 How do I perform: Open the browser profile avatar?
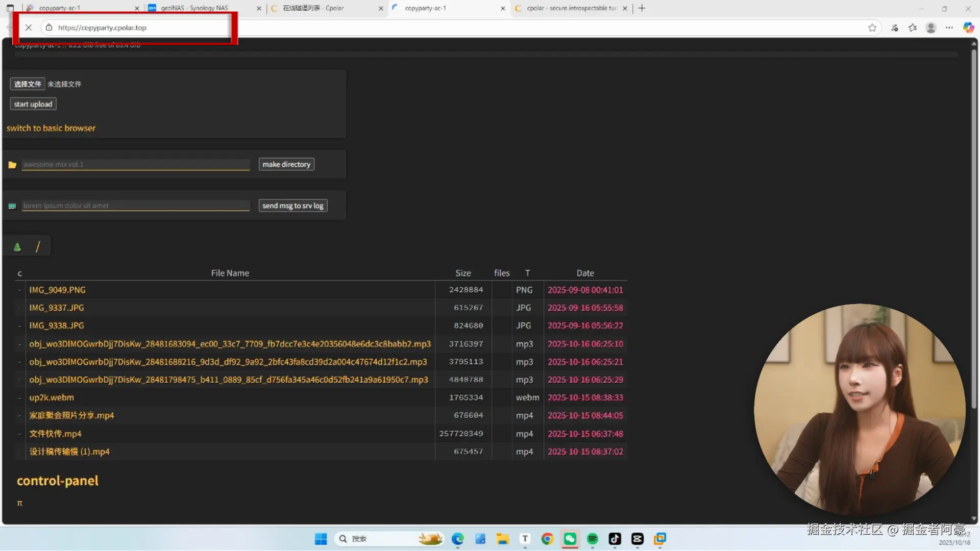coord(931,28)
